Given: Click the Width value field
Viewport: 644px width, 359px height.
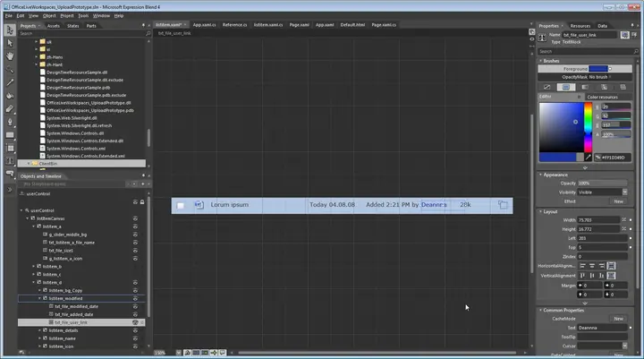Looking at the screenshot, I should coord(598,220).
